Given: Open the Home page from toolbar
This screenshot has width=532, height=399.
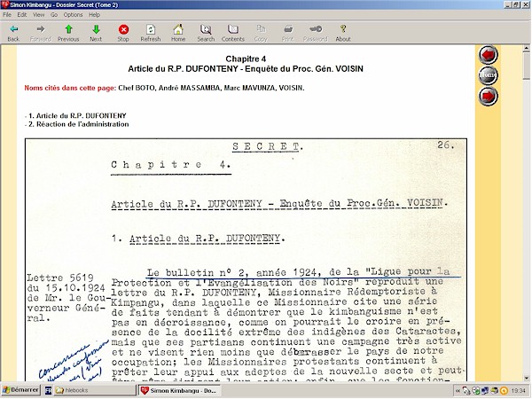Looking at the screenshot, I should (178, 33).
